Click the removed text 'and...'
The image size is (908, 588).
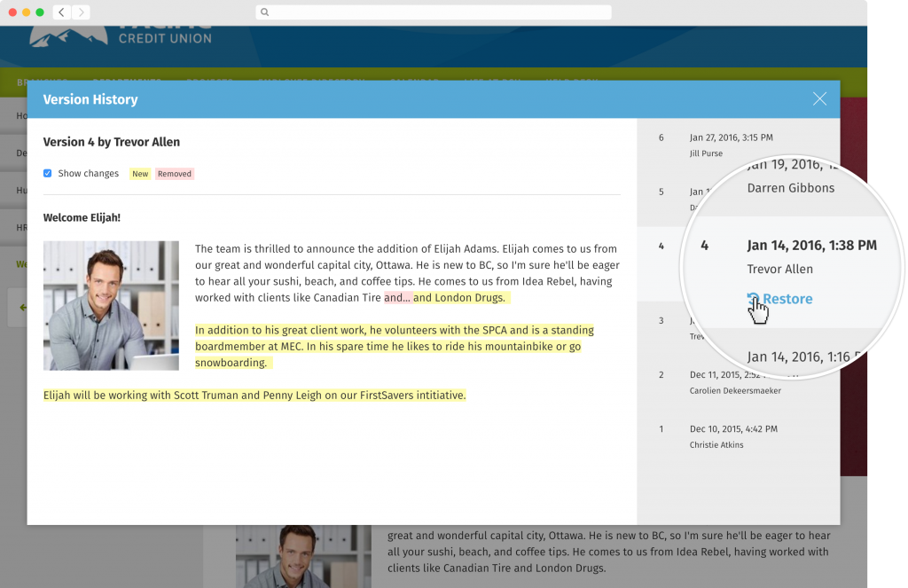tap(397, 298)
